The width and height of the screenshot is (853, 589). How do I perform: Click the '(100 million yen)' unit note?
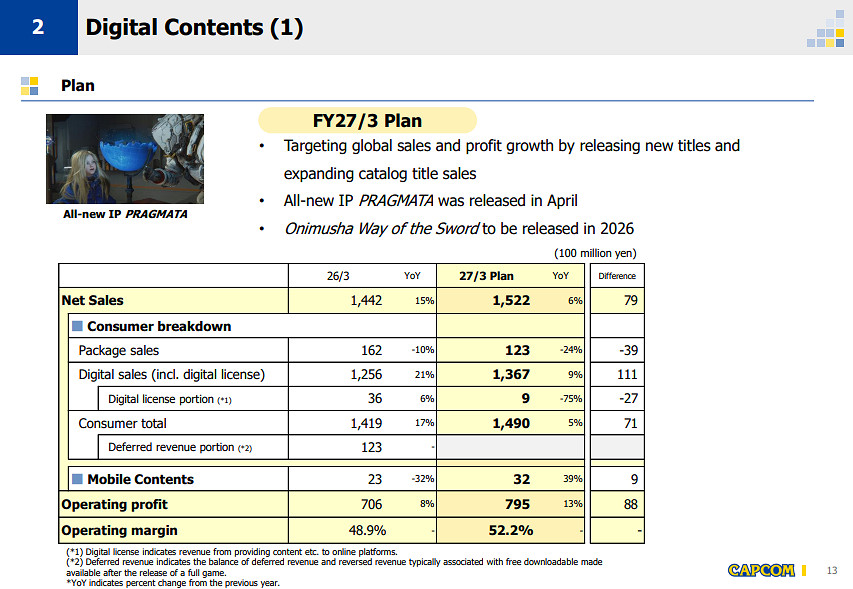(x=595, y=253)
